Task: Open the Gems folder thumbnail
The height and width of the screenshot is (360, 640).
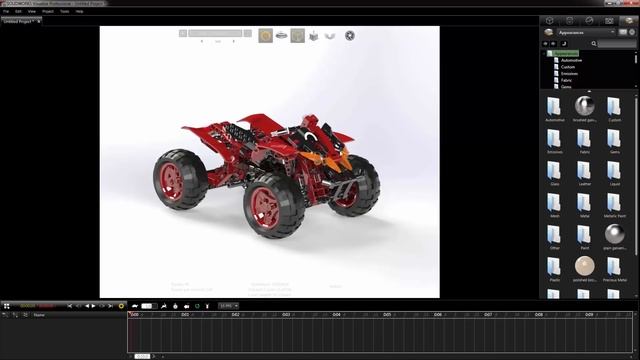Action: coord(614,139)
